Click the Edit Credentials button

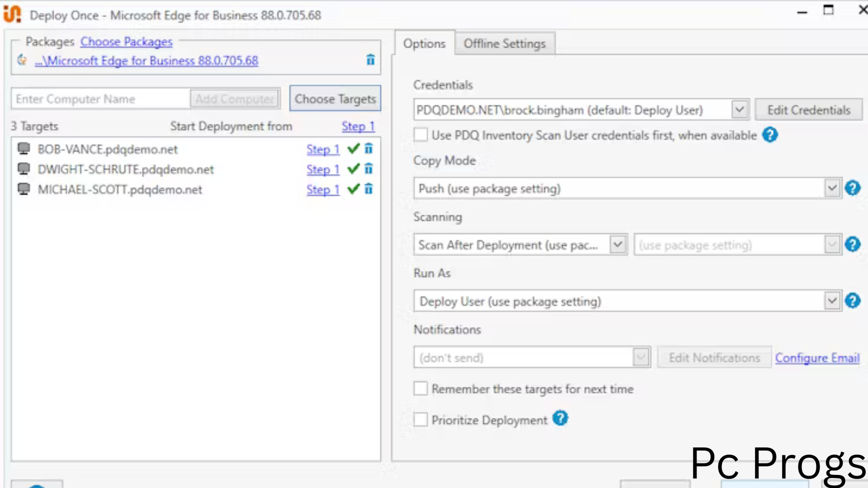click(808, 110)
